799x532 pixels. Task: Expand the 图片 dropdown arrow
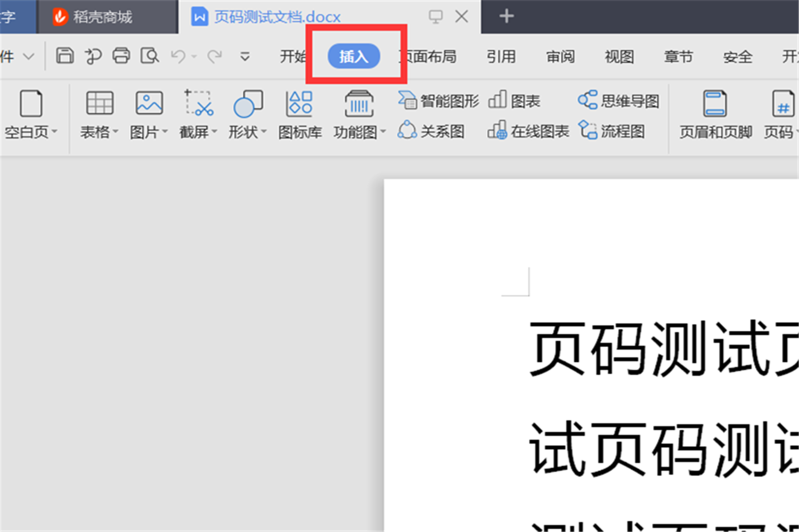pos(165,132)
